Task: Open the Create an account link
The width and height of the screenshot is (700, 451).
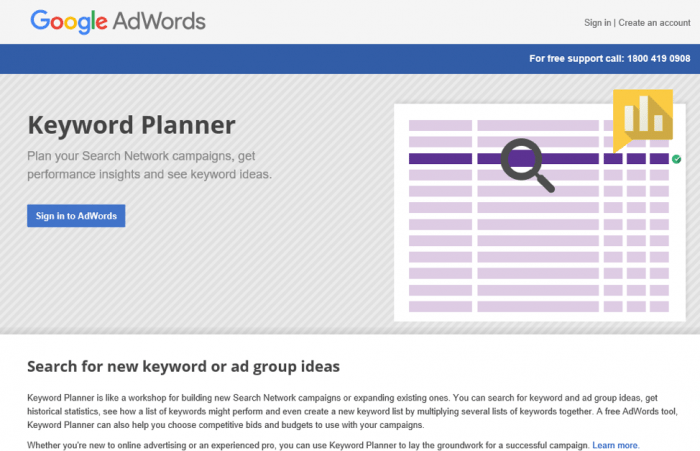Action: (654, 23)
